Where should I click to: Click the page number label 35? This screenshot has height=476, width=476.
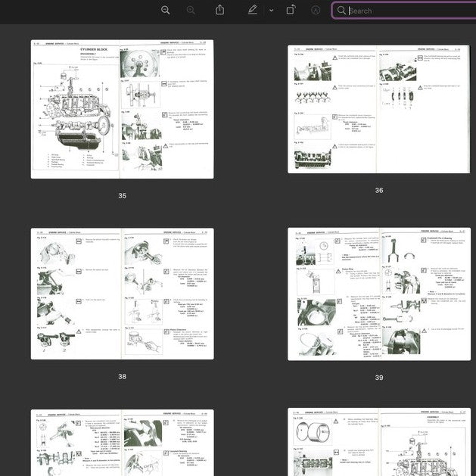click(x=122, y=196)
